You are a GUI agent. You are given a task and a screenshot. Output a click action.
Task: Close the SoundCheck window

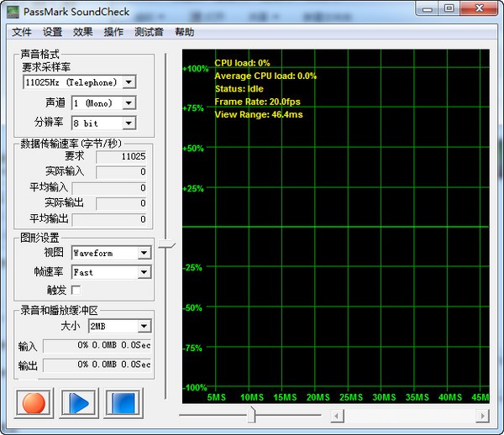479,8
